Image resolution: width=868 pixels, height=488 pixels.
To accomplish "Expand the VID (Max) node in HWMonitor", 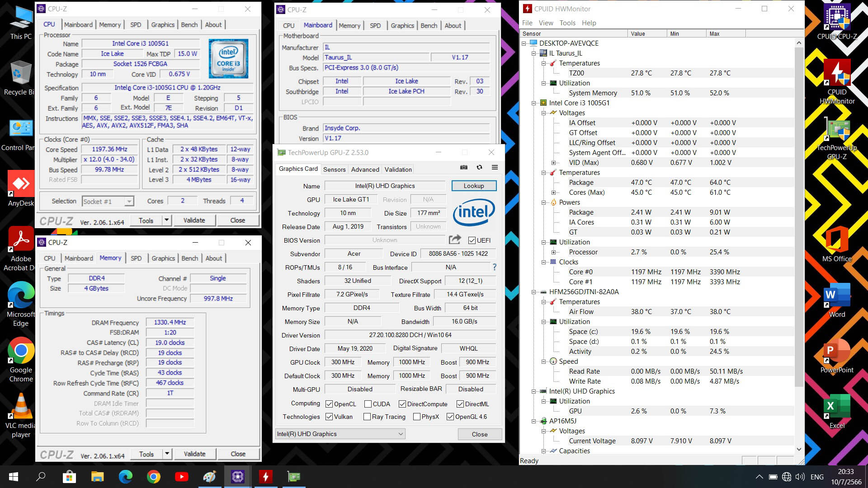I will click(554, 163).
